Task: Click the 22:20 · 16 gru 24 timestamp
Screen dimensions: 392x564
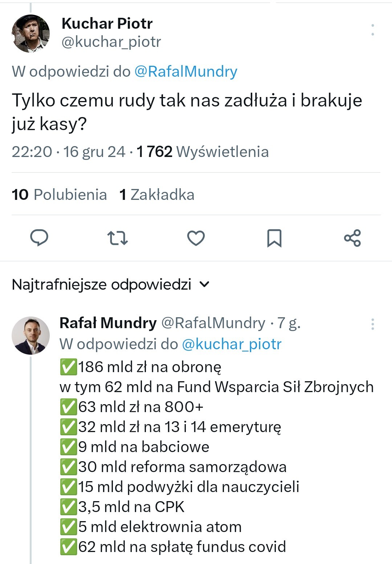Action: pos(68,152)
